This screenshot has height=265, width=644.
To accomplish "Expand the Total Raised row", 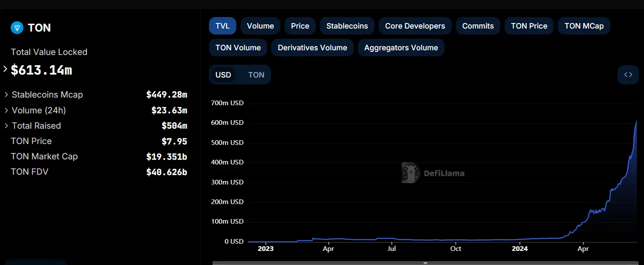I will [6, 126].
